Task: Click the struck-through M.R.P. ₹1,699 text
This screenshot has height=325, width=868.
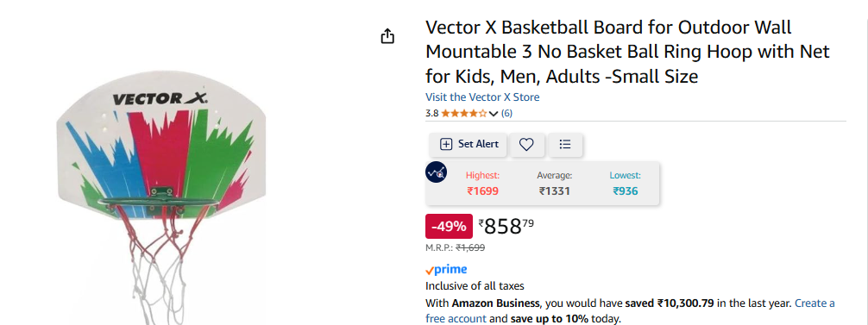Action: [470, 247]
